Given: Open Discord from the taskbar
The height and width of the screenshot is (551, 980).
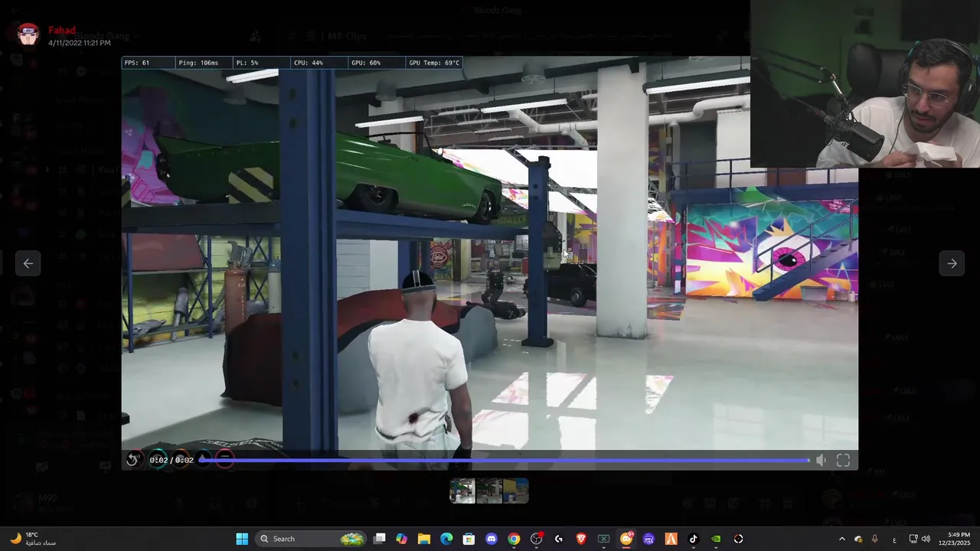Looking at the screenshot, I should pos(492,539).
